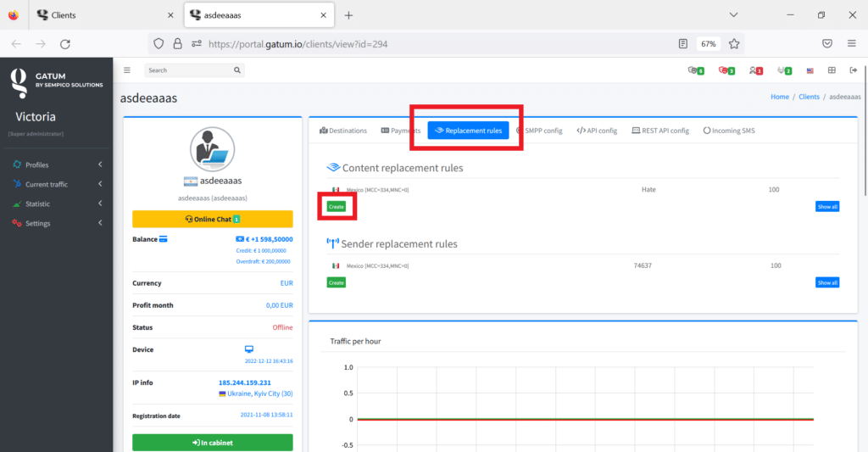Open the red masks notification with badge 3
868x452 pixels.
click(726, 70)
